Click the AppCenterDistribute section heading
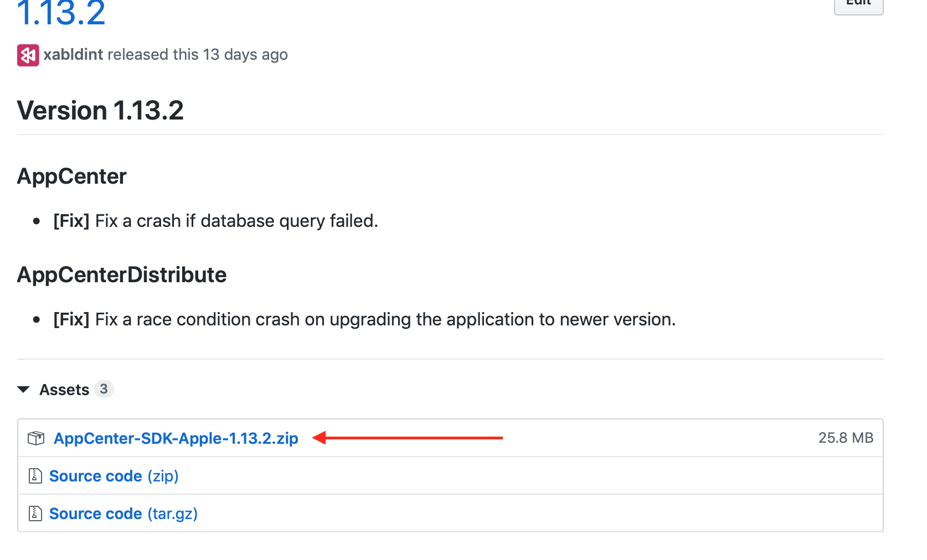 pos(121,274)
